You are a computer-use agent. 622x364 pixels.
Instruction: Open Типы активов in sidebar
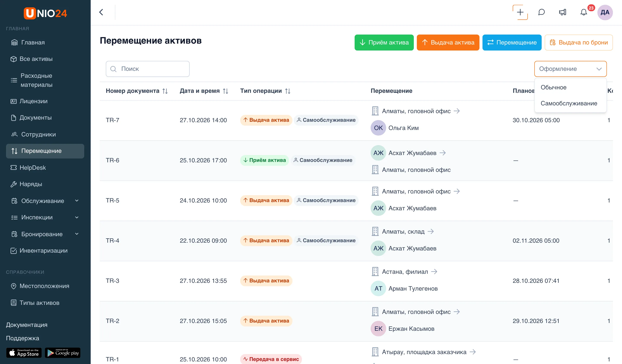(x=45, y=303)
